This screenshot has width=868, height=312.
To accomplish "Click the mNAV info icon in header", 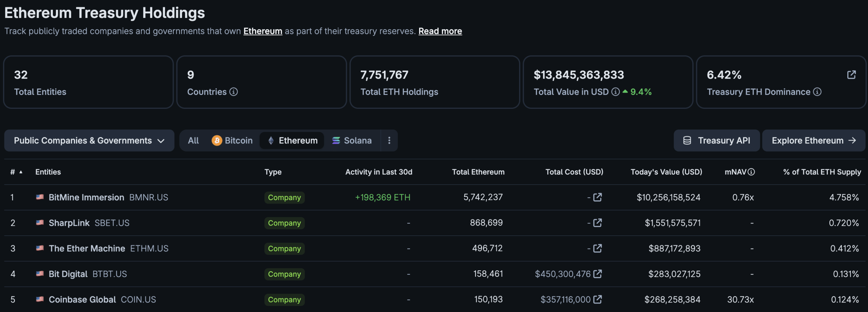I will click(x=751, y=172).
